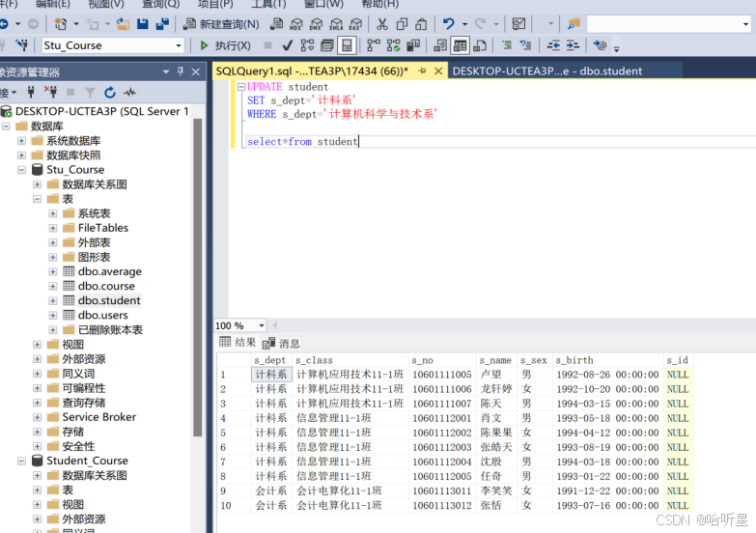The image size is (756, 533).
Task: Switch to the SQLQuery1.sql tab
Action: click(x=312, y=70)
